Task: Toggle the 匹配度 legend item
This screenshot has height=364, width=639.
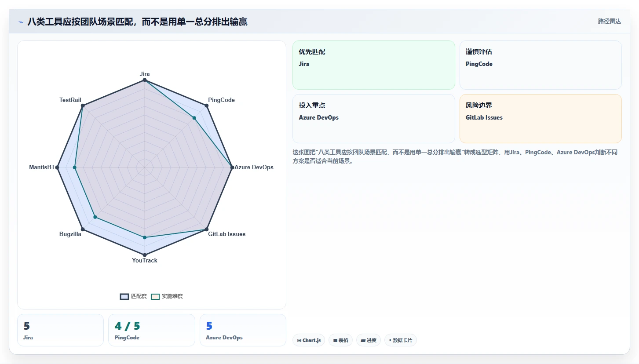Action: click(133, 296)
